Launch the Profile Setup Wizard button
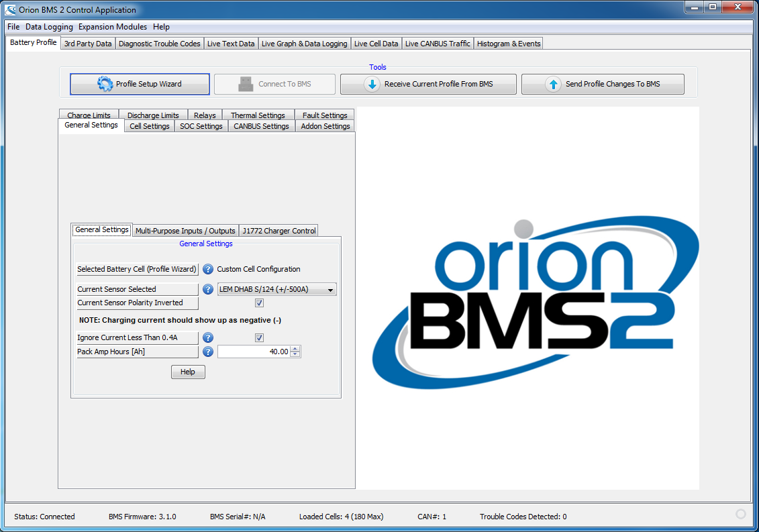The image size is (759, 532). (x=140, y=85)
